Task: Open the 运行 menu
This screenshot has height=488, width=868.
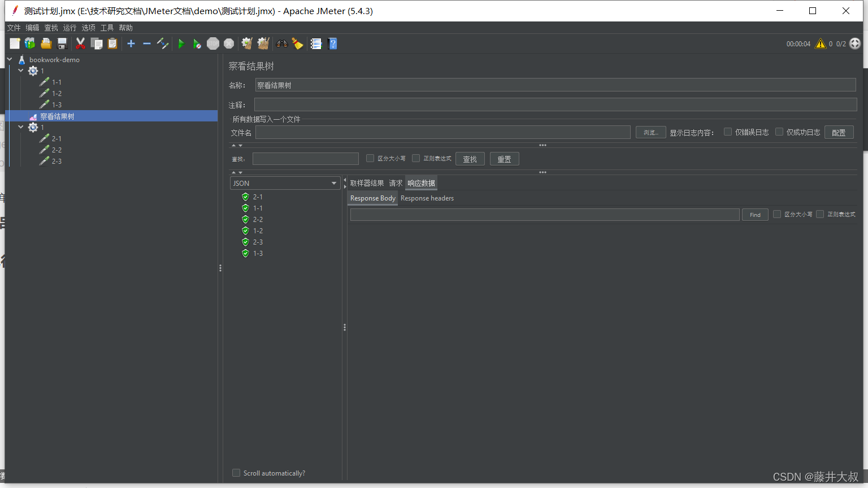Action: (x=70, y=28)
